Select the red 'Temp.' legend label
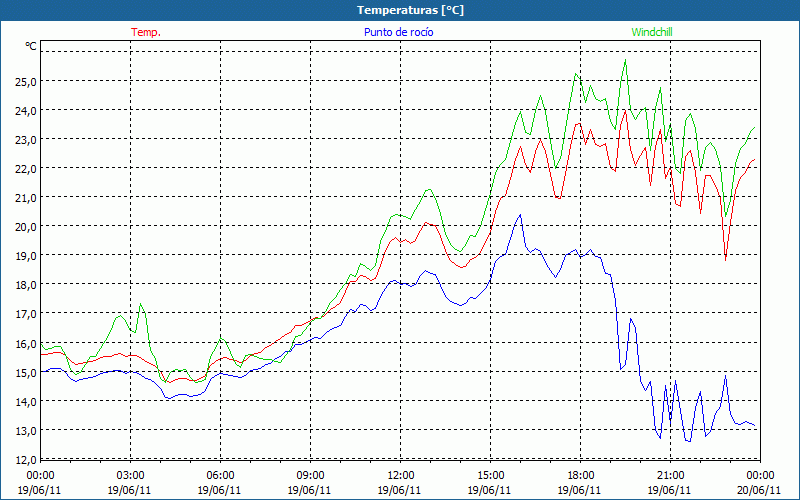Screen dimensions: 800x500 click(x=146, y=32)
